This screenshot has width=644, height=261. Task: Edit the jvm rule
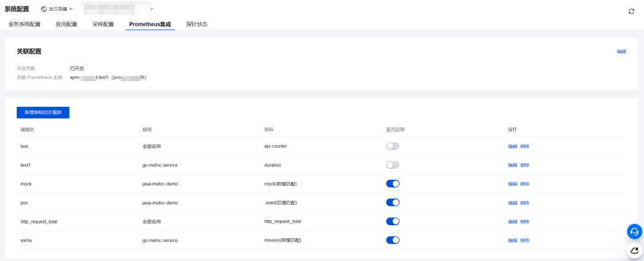tap(513, 203)
